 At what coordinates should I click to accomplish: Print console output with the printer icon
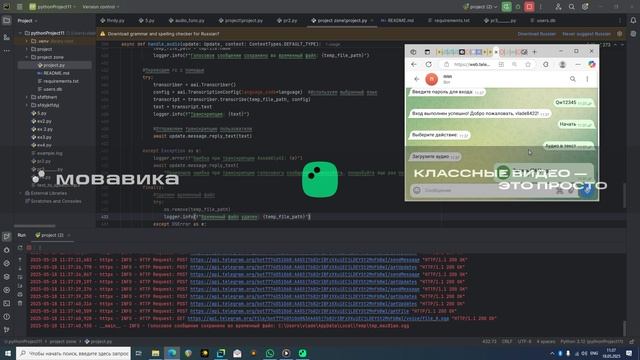pyautogui.click(x=20, y=294)
